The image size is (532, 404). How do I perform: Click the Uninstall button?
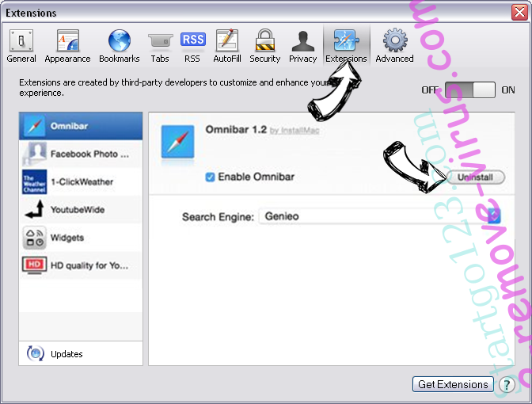pyautogui.click(x=476, y=177)
